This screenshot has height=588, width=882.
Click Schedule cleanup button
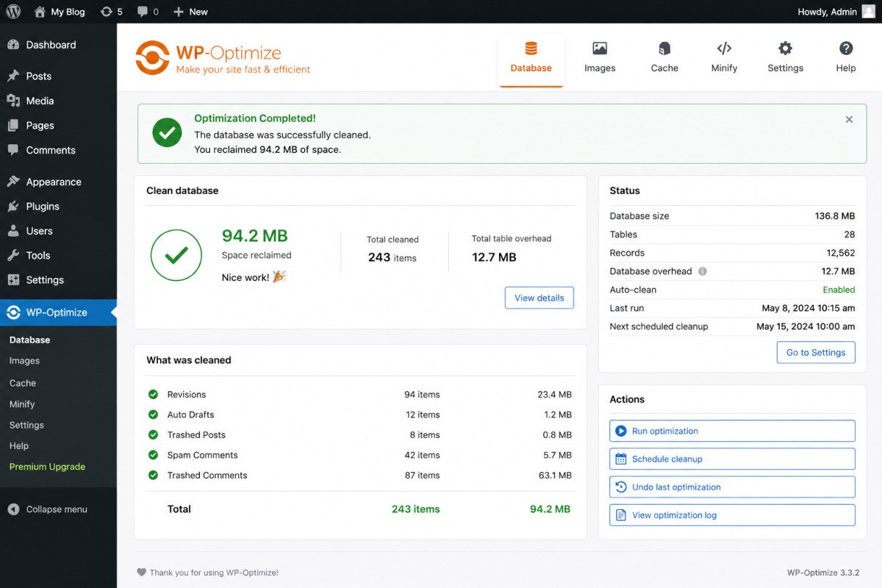pyautogui.click(x=732, y=459)
